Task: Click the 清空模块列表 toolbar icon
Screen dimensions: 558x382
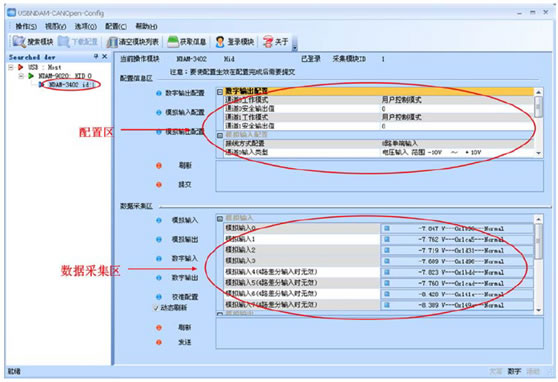Action: pyautogui.click(x=112, y=42)
